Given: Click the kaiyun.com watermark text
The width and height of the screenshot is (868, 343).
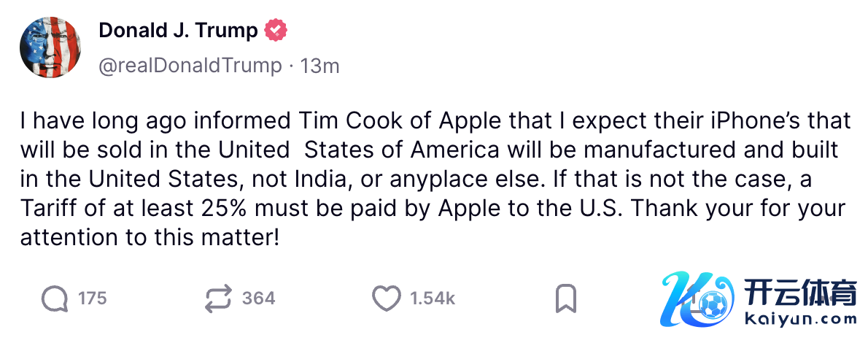Looking at the screenshot, I should tap(801, 319).
